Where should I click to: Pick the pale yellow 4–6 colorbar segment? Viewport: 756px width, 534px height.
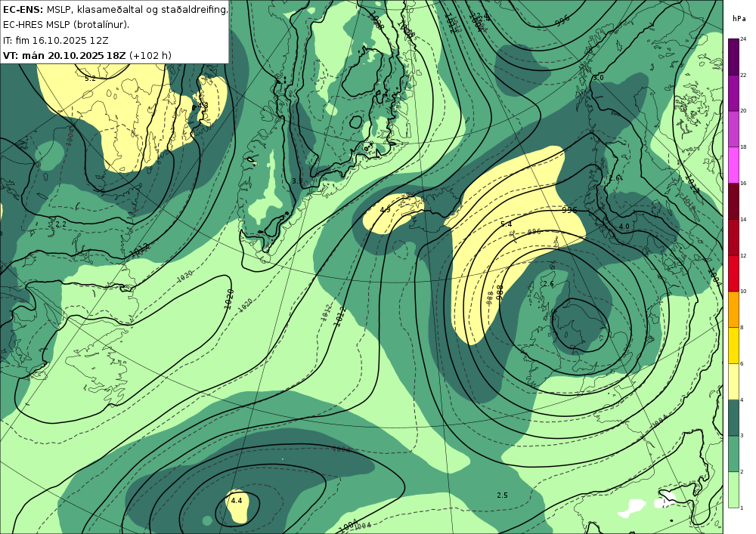pyautogui.click(x=733, y=381)
